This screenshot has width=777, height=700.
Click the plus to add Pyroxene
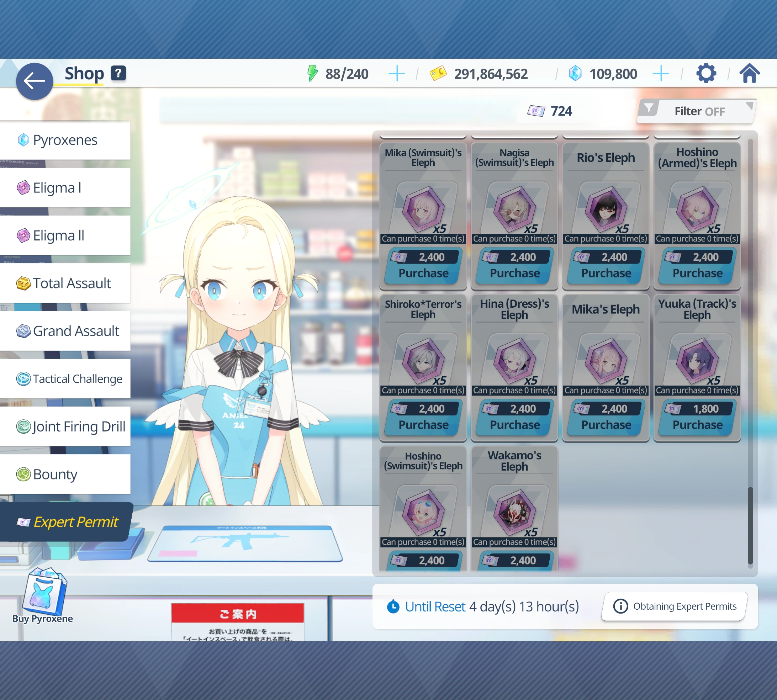click(660, 74)
